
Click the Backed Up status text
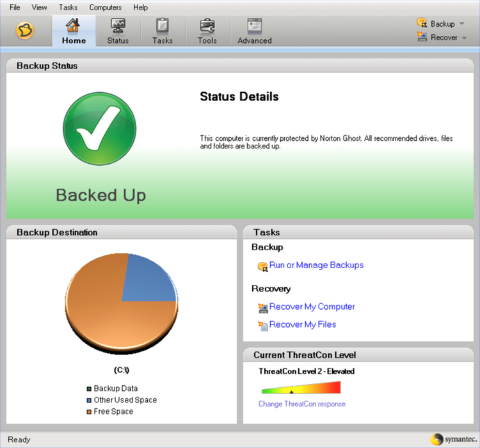pos(100,195)
